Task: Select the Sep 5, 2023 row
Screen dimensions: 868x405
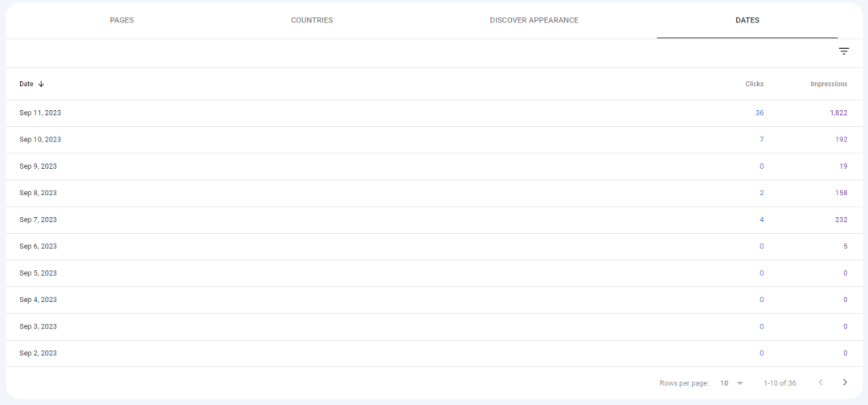Action: coord(434,273)
